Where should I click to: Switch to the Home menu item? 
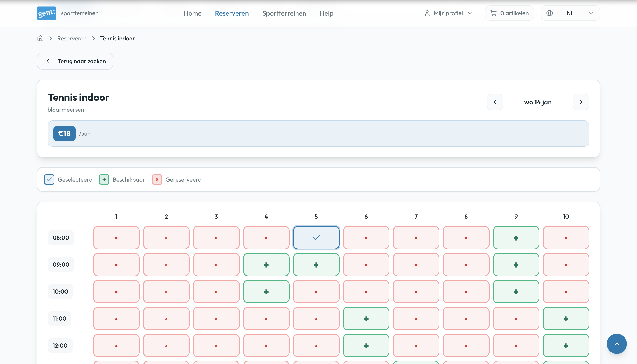tap(192, 13)
